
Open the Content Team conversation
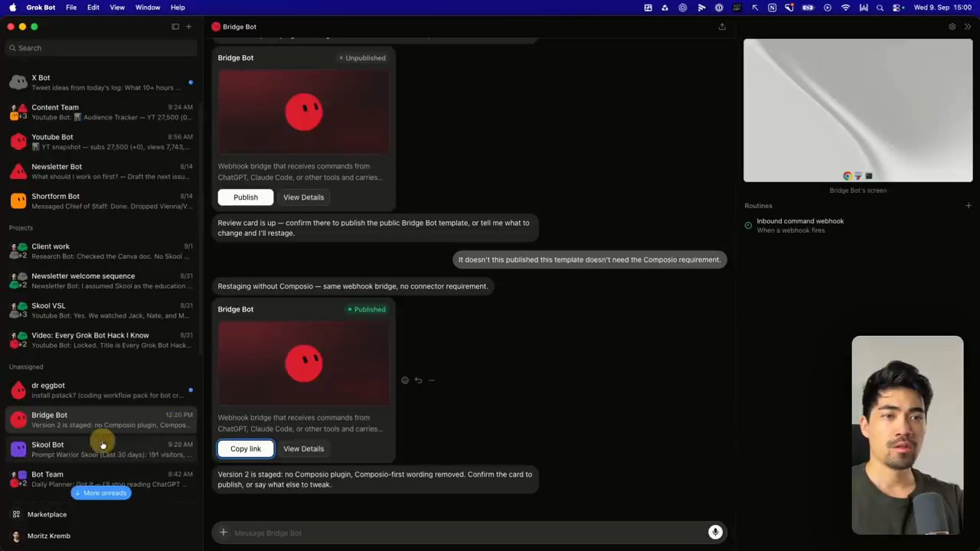tap(102, 112)
